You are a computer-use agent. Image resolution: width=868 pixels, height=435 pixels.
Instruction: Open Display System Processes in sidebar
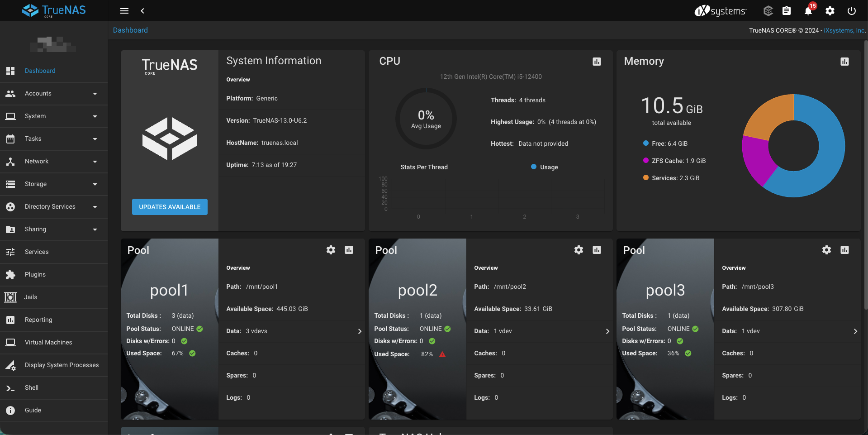[x=54, y=365]
